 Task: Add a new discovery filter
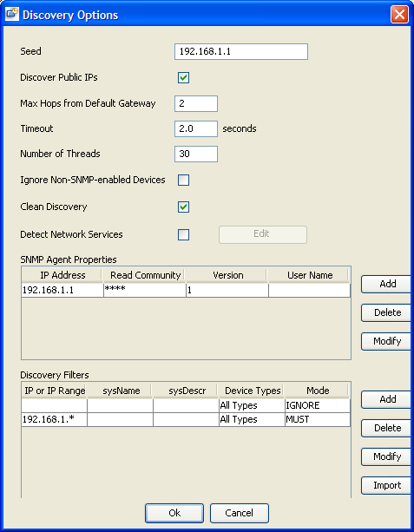point(387,399)
